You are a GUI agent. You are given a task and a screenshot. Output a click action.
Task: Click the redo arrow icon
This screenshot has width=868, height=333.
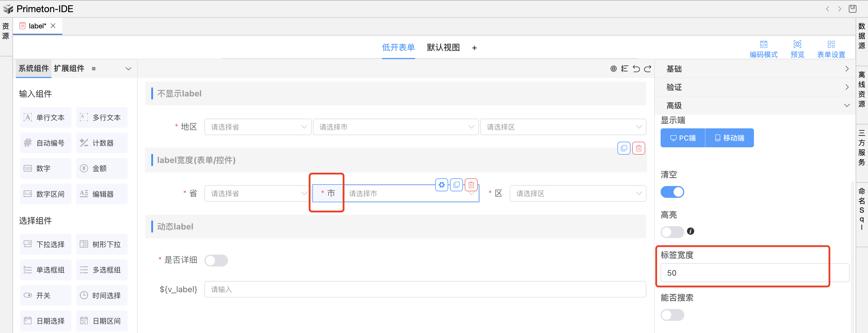click(x=648, y=69)
